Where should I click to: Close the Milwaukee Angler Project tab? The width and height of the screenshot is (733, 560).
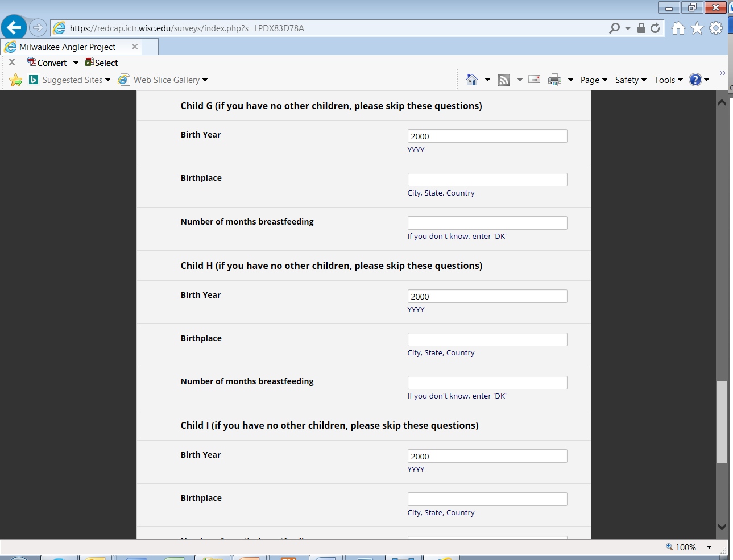click(x=135, y=47)
